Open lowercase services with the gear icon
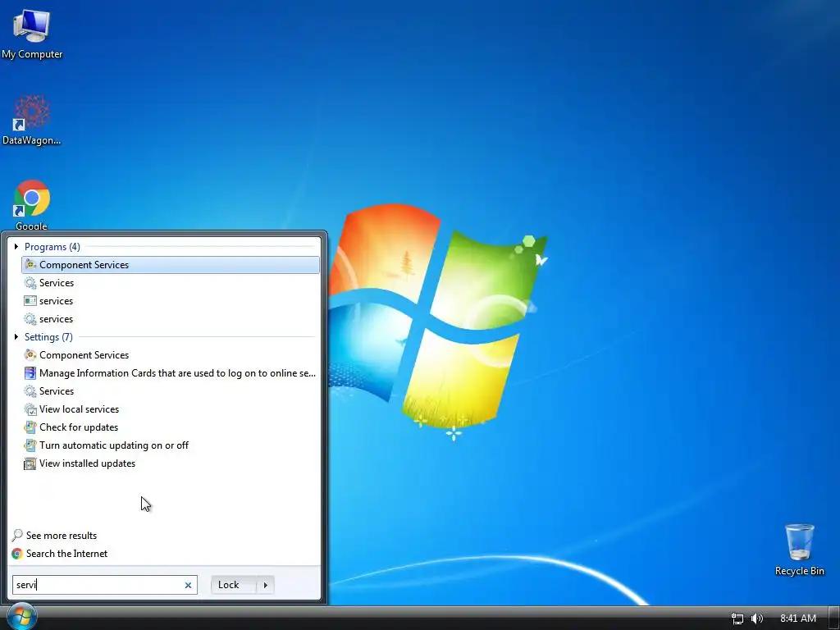Viewport: 840px width, 630px height. click(x=171, y=319)
